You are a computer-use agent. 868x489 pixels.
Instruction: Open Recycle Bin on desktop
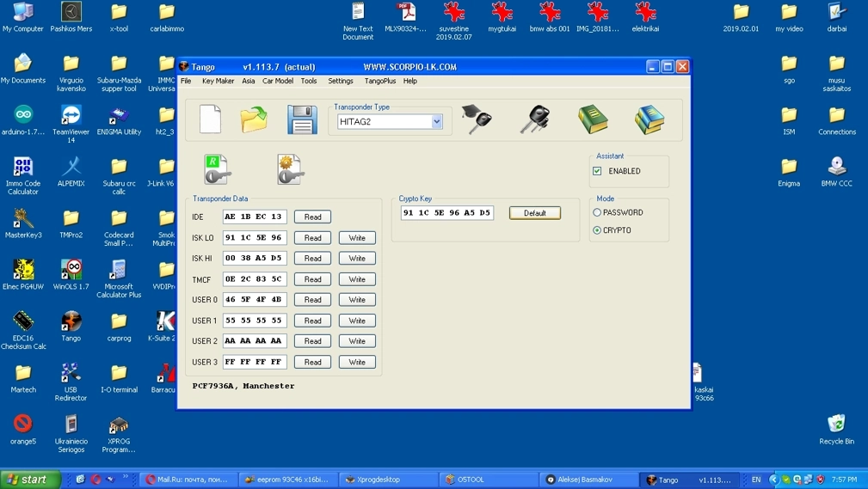[836, 429]
